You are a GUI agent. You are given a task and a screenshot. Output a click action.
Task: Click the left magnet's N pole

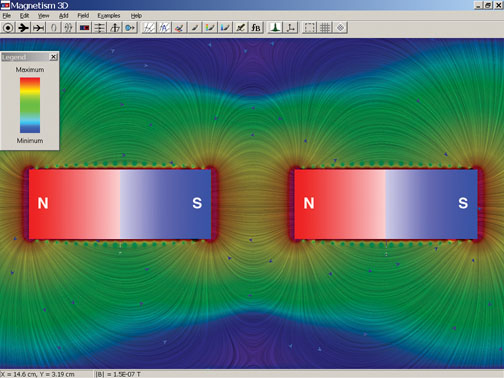click(43, 203)
